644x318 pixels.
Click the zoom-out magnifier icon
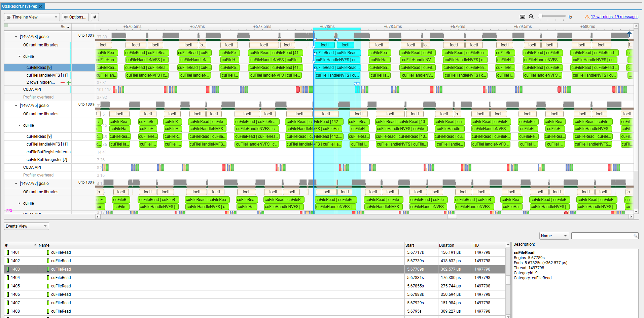(532, 16)
